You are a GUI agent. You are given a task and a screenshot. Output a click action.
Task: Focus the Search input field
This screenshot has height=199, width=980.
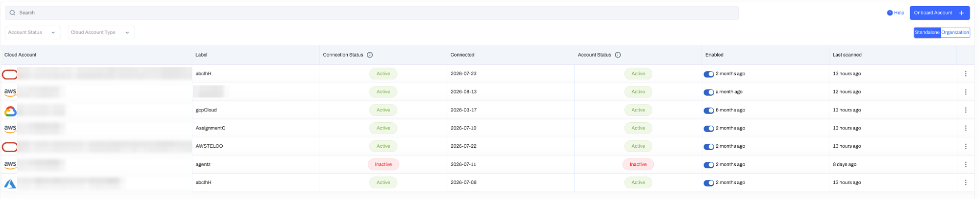(x=372, y=13)
